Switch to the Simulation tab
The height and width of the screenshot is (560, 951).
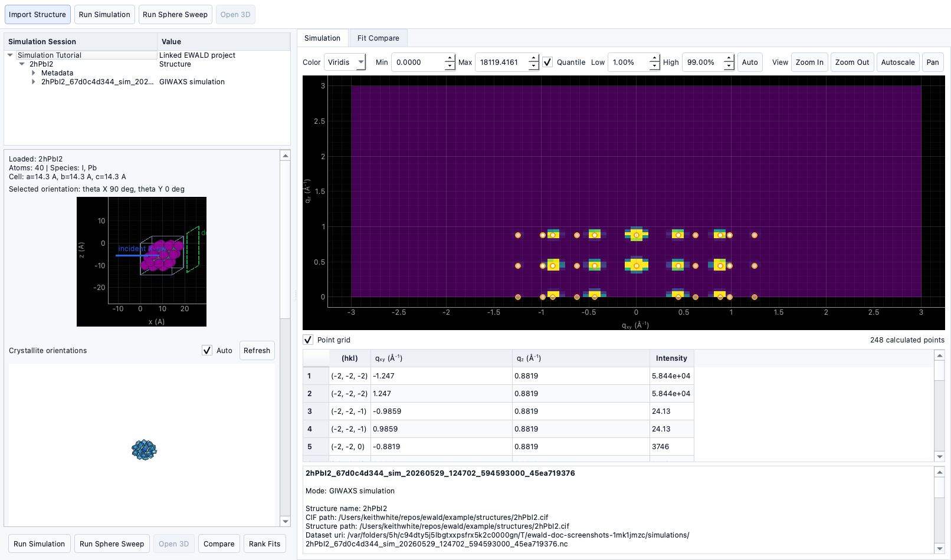pyautogui.click(x=322, y=38)
